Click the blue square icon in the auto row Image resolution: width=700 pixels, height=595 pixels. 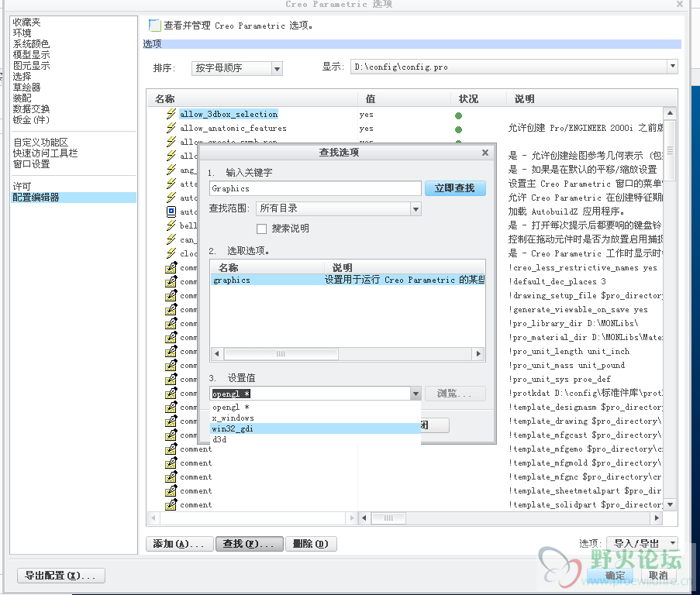171,212
